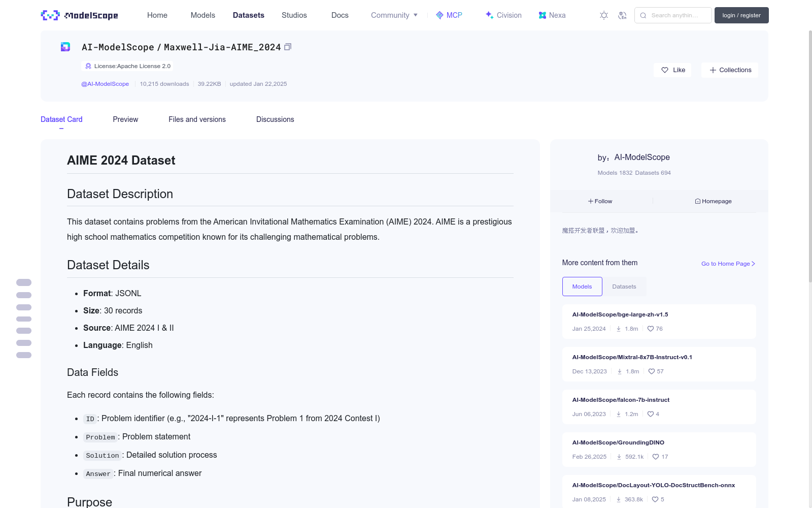
Task: Open the organization Homepage button
Action: [714, 201]
